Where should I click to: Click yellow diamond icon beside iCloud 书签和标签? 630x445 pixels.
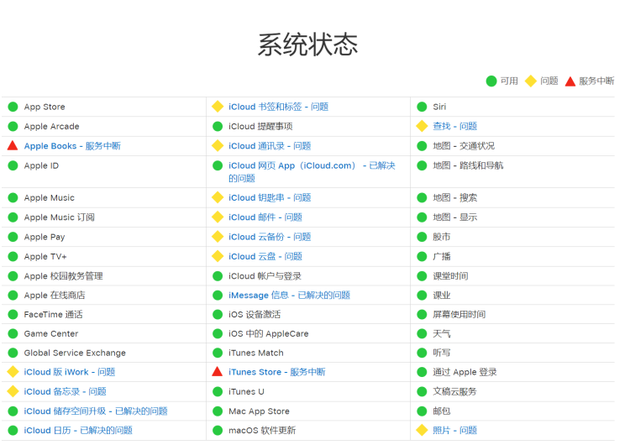(x=217, y=106)
